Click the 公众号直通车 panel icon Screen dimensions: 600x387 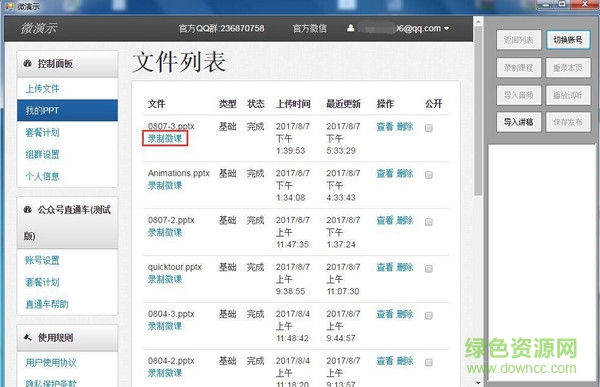28,210
